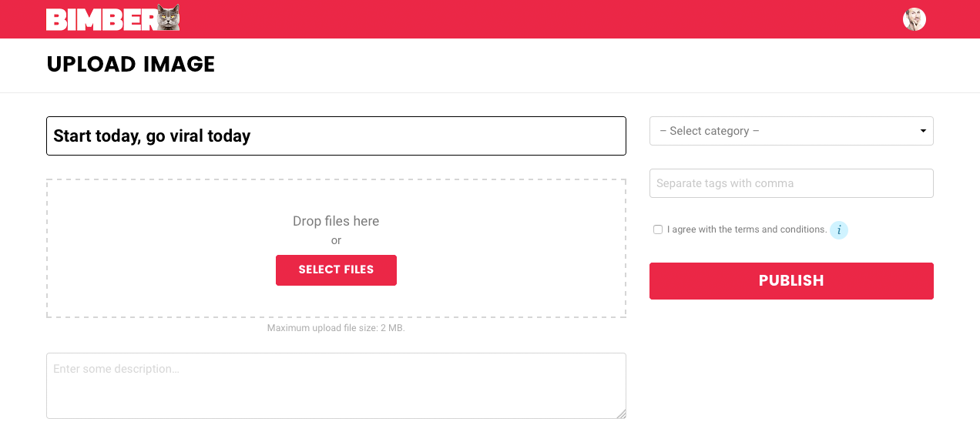Open the Select category dropdown

click(791, 131)
